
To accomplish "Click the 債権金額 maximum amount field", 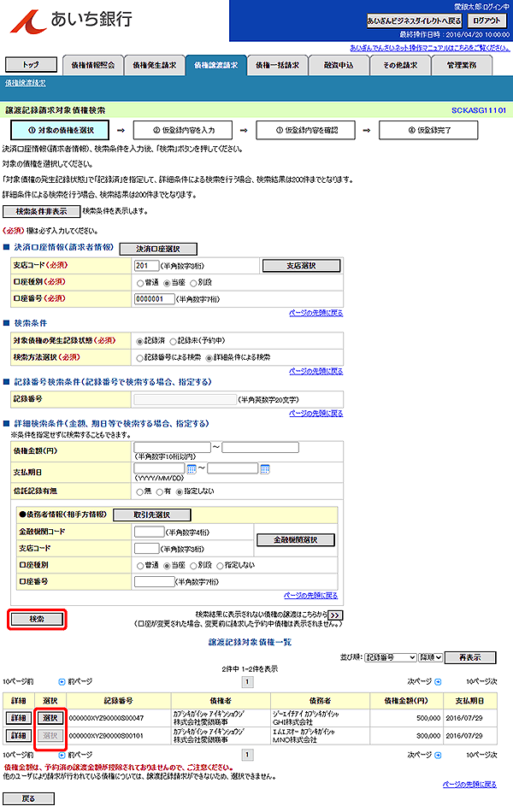I will tap(261, 447).
